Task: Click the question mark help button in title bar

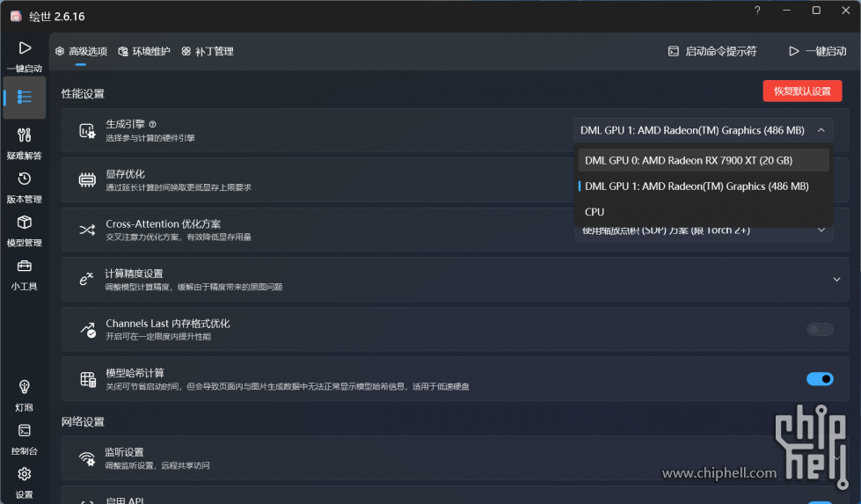Action: point(757,11)
